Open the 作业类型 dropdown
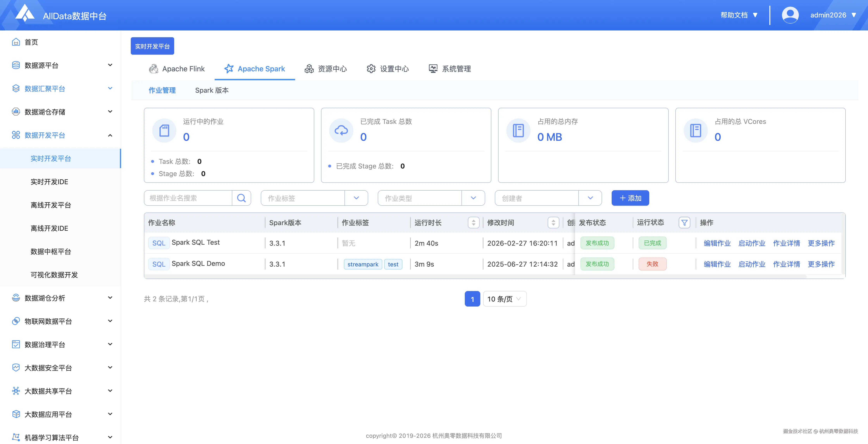The width and height of the screenshot is (868, 444). [431, 198]
